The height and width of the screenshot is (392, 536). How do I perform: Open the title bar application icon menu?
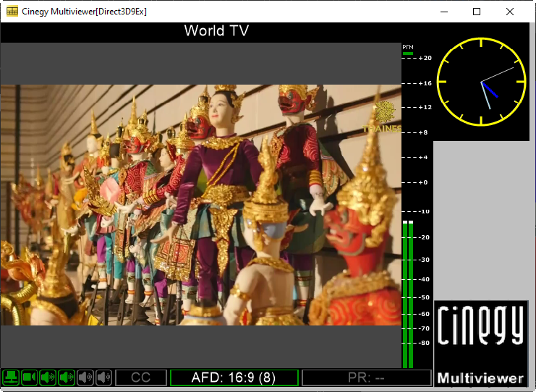pos(10,12)
